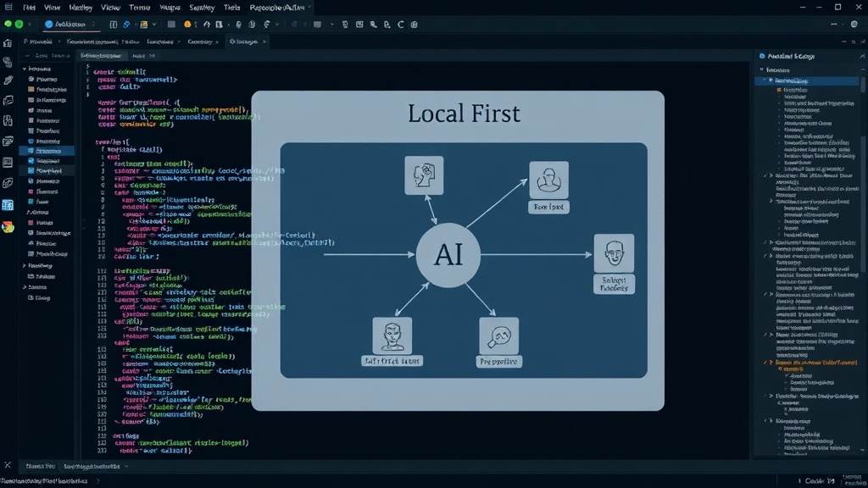The image size is (868, 488).
Task: Select the blue highlighted row in the right panel tree
Action: (808, 80)
